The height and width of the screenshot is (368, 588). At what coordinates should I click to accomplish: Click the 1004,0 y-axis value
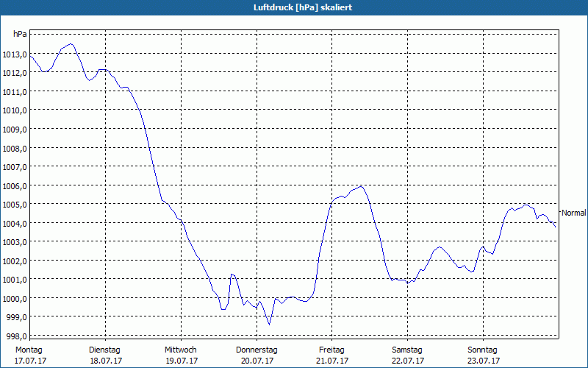pos(15,224)
